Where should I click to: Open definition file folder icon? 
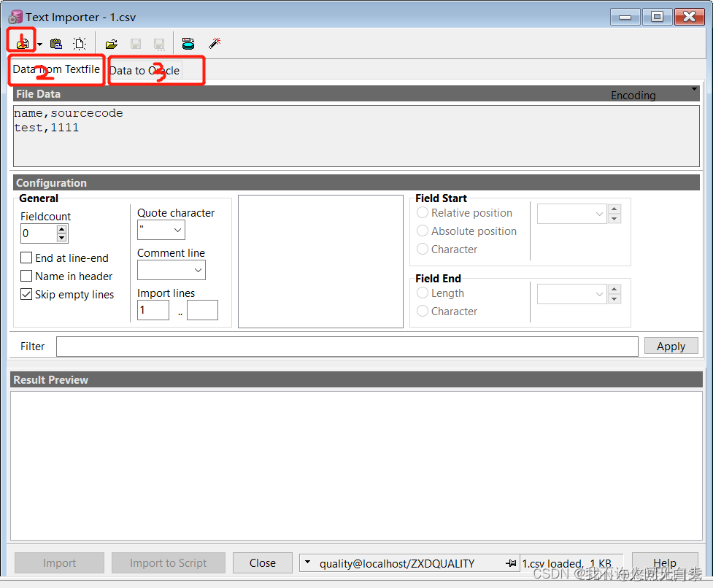112,44
